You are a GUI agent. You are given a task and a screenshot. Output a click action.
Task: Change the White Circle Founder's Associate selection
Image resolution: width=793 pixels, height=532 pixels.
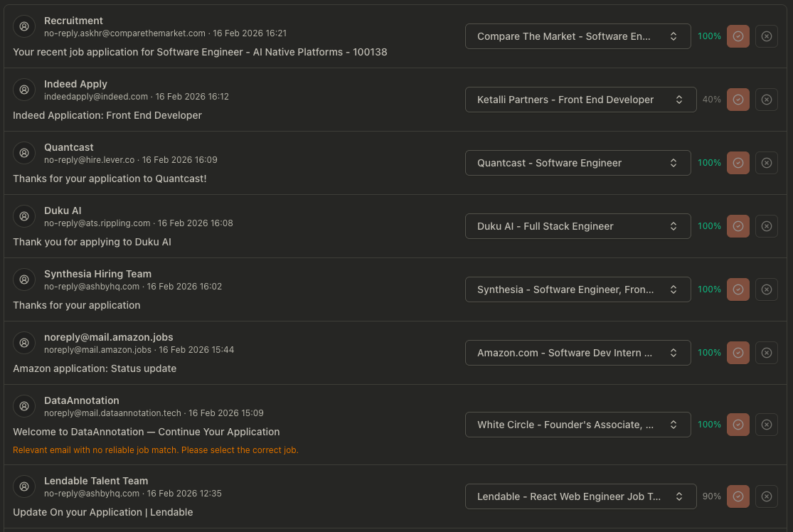pyautogui.click(x=578, y=425)
